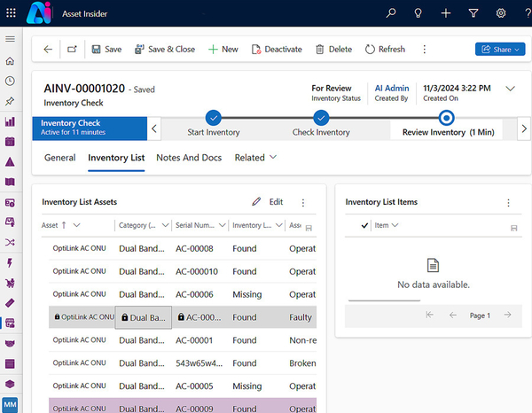Click the MM area switcher badge

pos(10,404)
